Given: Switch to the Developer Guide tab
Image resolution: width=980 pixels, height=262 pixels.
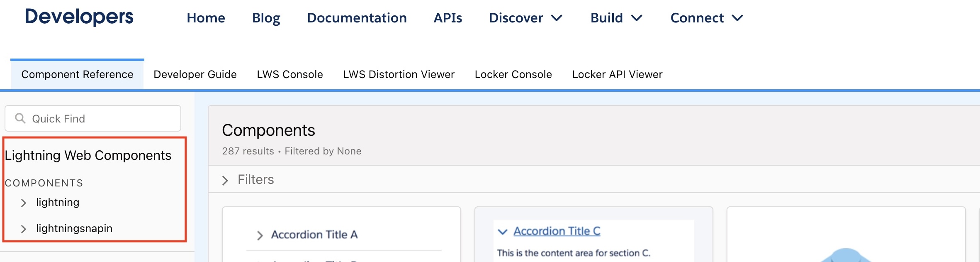Looking at the screenshot, I should tap(195, 74).
